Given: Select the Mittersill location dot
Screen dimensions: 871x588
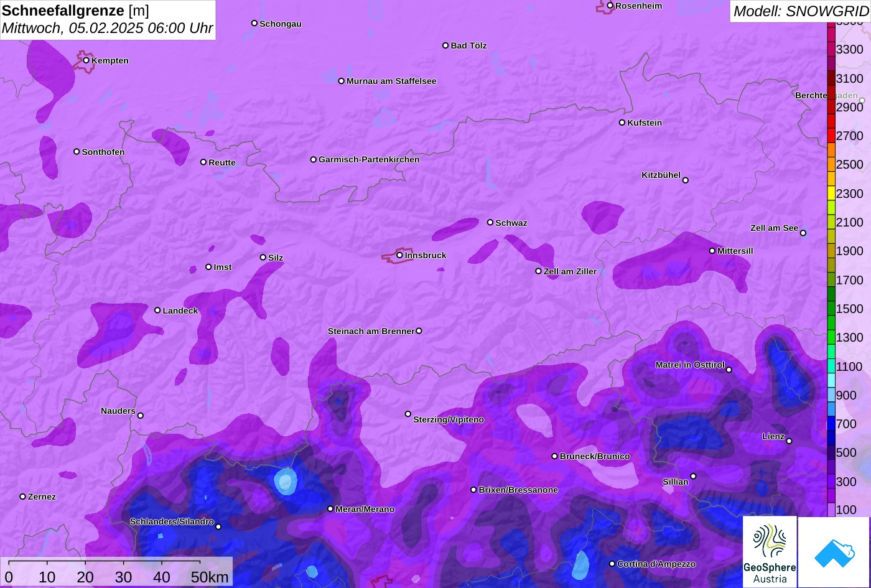Looking at the screenshot, I should click(x=712, y=251).
